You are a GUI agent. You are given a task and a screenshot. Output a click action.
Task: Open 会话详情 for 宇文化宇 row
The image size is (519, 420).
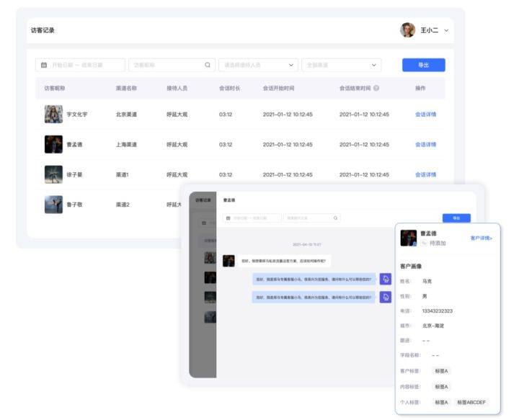pos(426,115)
